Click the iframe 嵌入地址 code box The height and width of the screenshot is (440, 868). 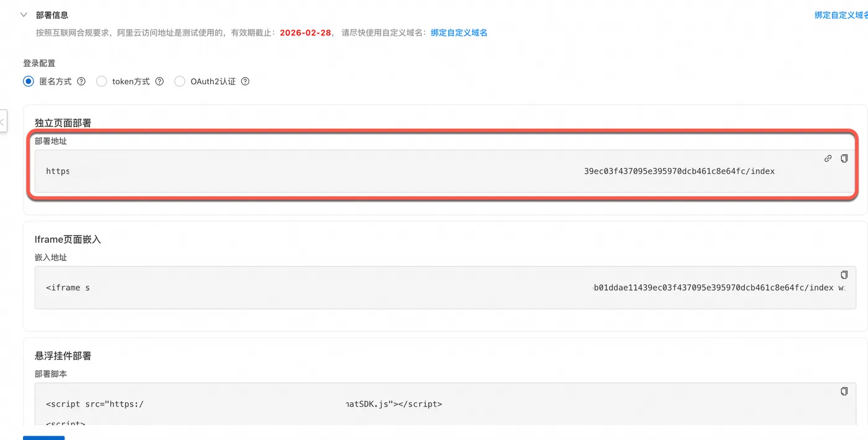tap(444, 288)
